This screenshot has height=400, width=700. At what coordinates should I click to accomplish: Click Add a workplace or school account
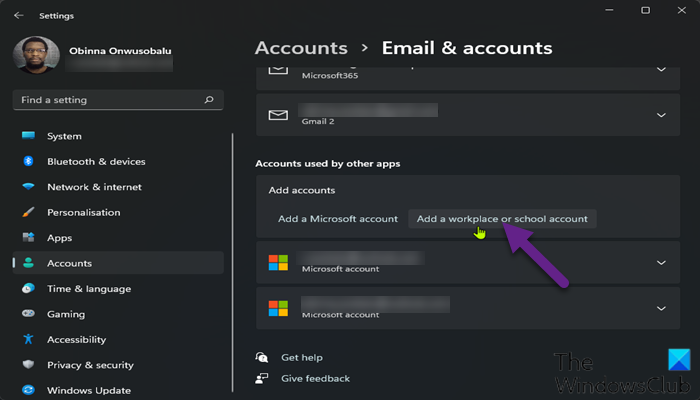coord(502,219)
